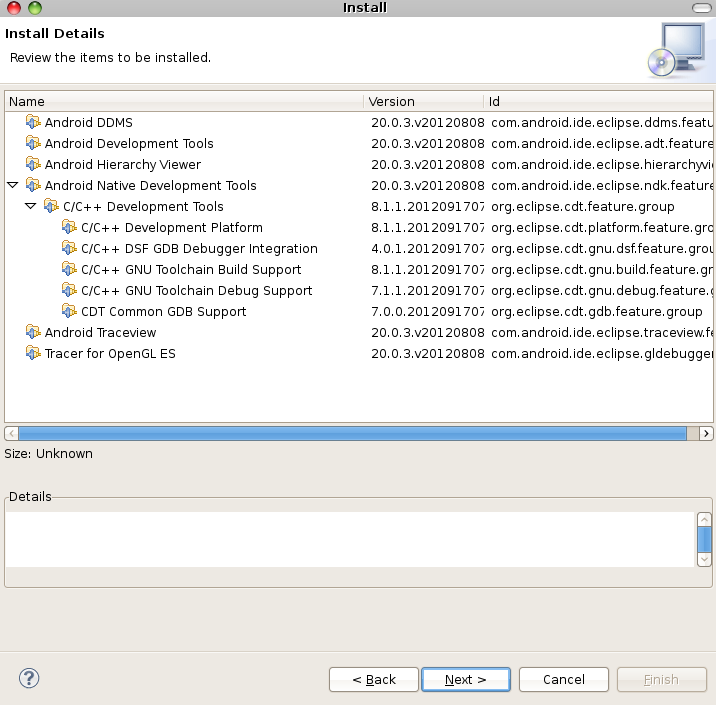Viewport: 716px width, 705px height.
Task: Click the horizontal scrollbar left arrow
Action: tap(11, 433)
